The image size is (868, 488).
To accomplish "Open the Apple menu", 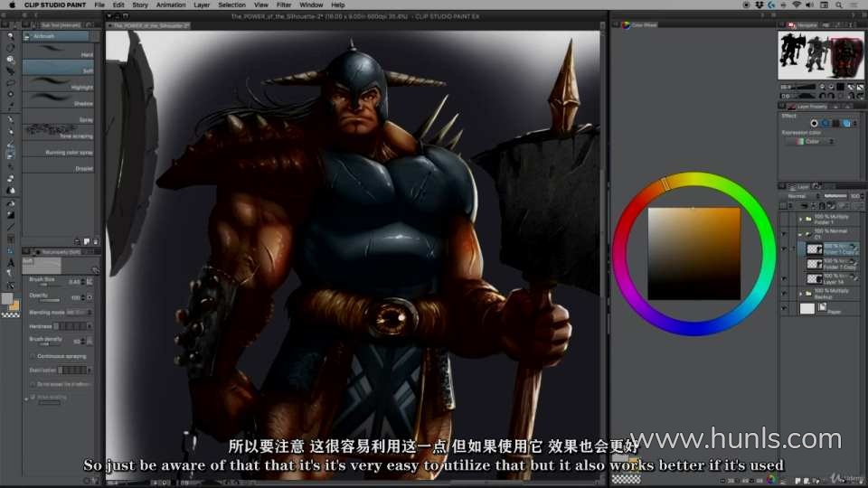I will (12, 5).
